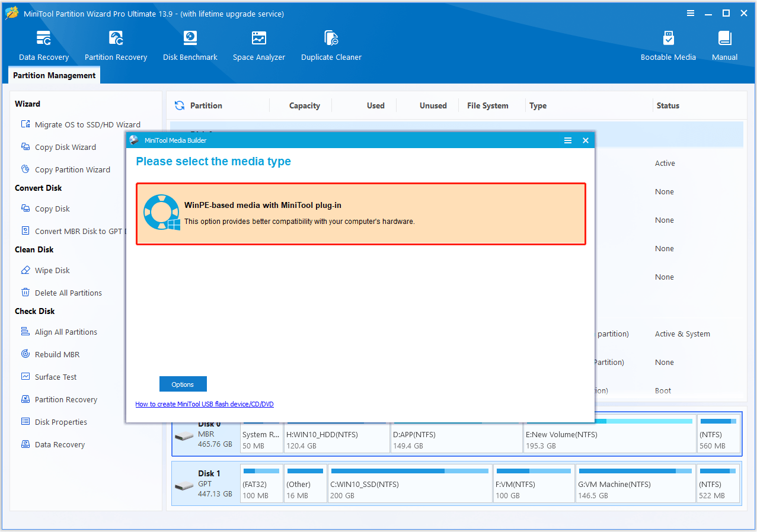Open main window hamburger menu
757x532 pixels.
(x=691, y=13)
